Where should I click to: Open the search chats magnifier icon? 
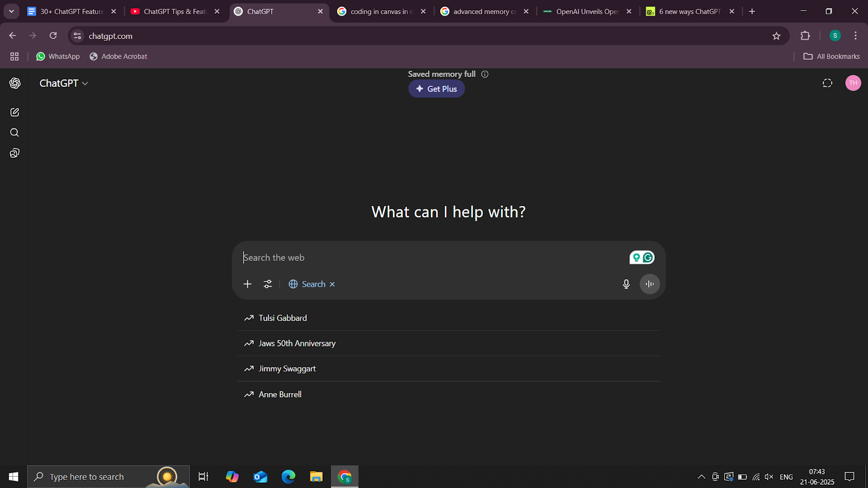coord(15,133)
